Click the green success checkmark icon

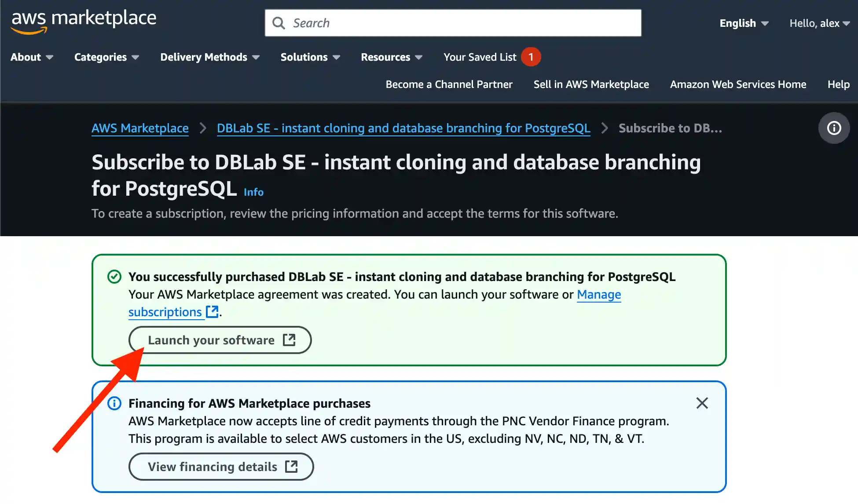(x=114, y=277)
